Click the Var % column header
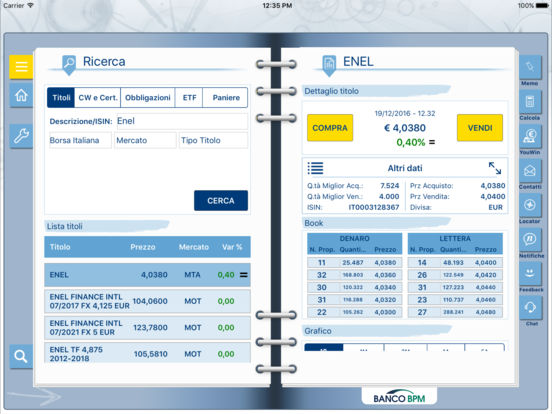Screen dimensions: 552x414 (x=232, y=247)
